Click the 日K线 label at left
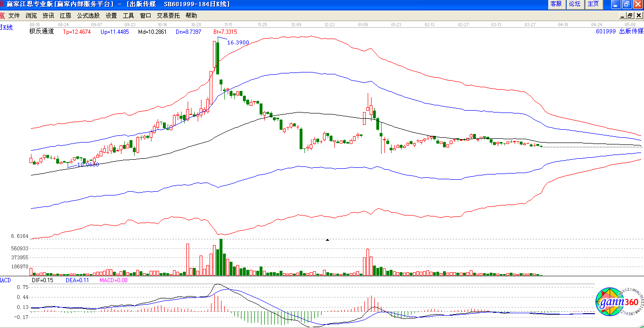This screenshot has height=328, width=644. click(x=7, y=28)
